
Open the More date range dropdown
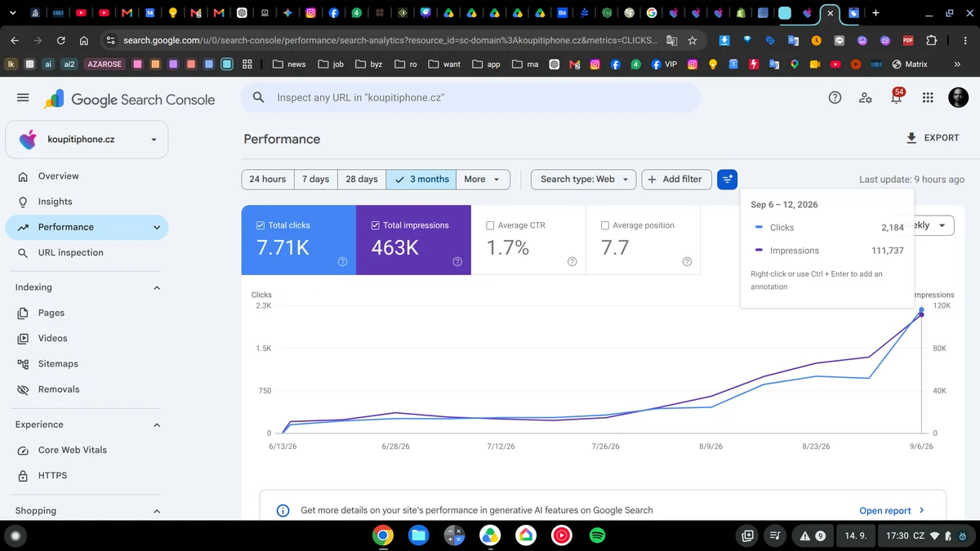483,180
